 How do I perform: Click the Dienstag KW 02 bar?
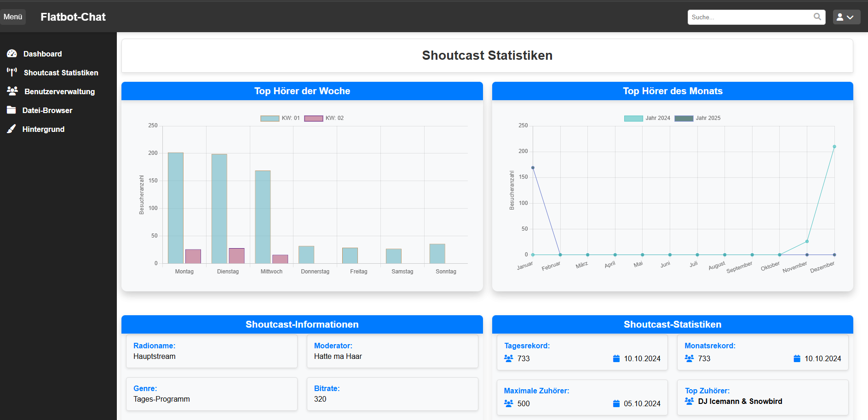click(x=237, y=256)
